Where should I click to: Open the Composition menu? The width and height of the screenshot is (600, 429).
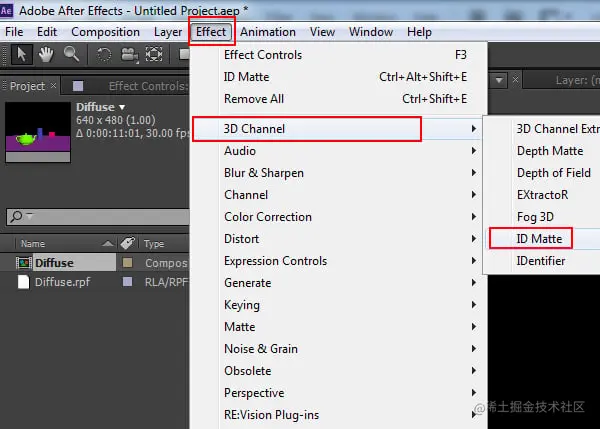click(105, 32)
